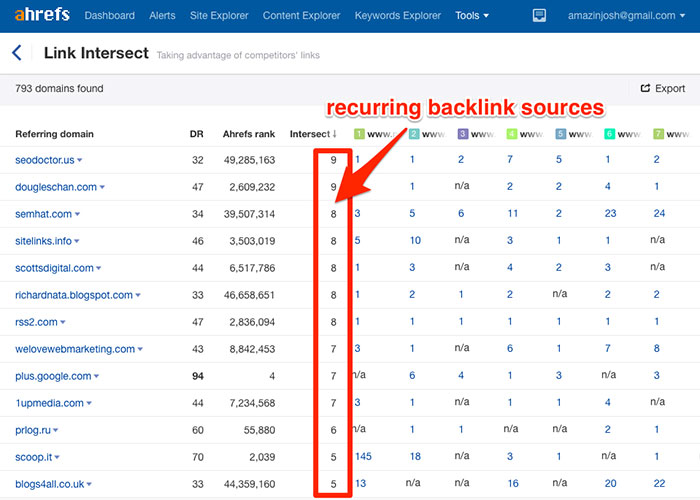Click the 24 link count in semhat.com row

659,213
